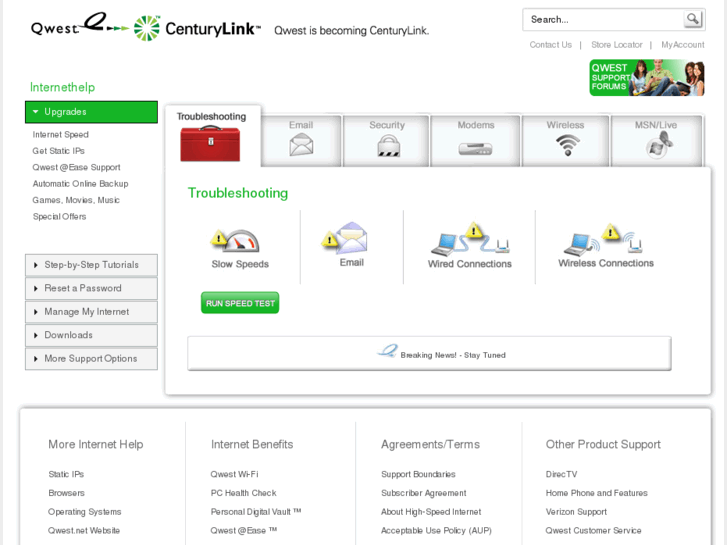Screen dimensions: 727x545
Task: Open the Static IPs footer link
Action: pos(66,474)
